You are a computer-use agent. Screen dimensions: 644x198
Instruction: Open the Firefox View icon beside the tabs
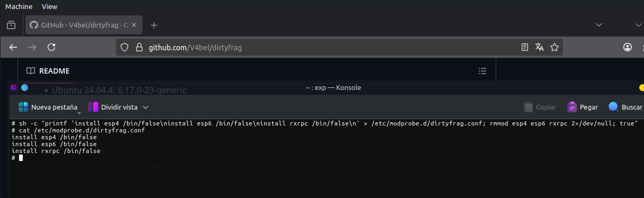[11, 25]
